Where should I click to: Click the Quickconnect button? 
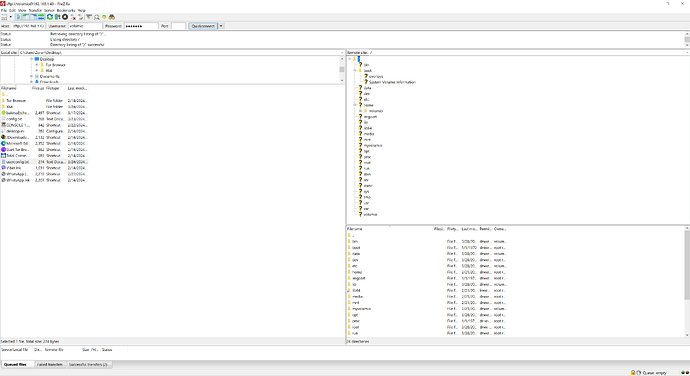tap(203, 26)
